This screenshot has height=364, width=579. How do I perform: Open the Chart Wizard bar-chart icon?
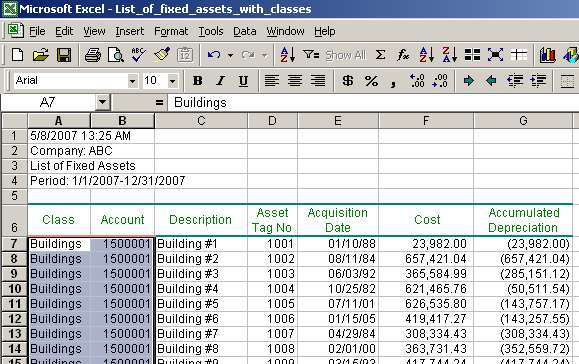point(547,55)
